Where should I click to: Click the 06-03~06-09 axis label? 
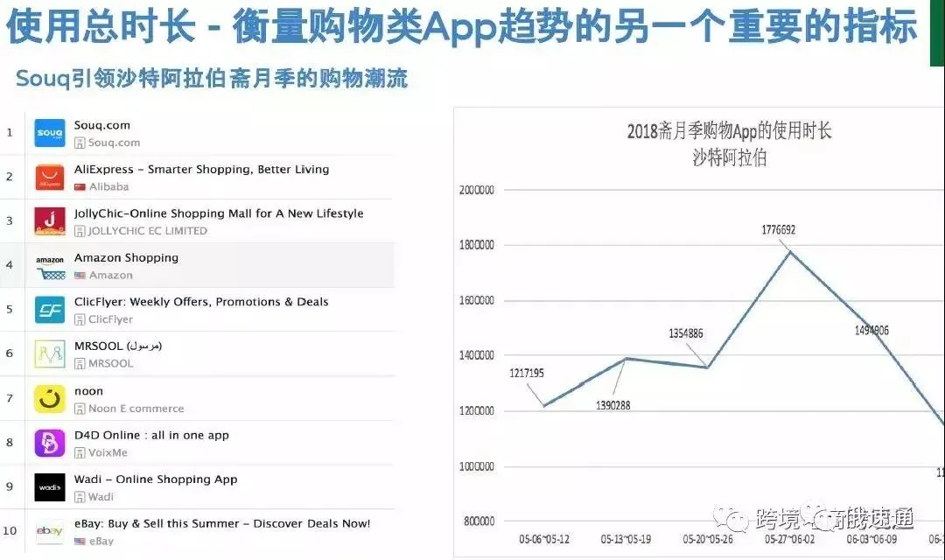click(871, 540)
